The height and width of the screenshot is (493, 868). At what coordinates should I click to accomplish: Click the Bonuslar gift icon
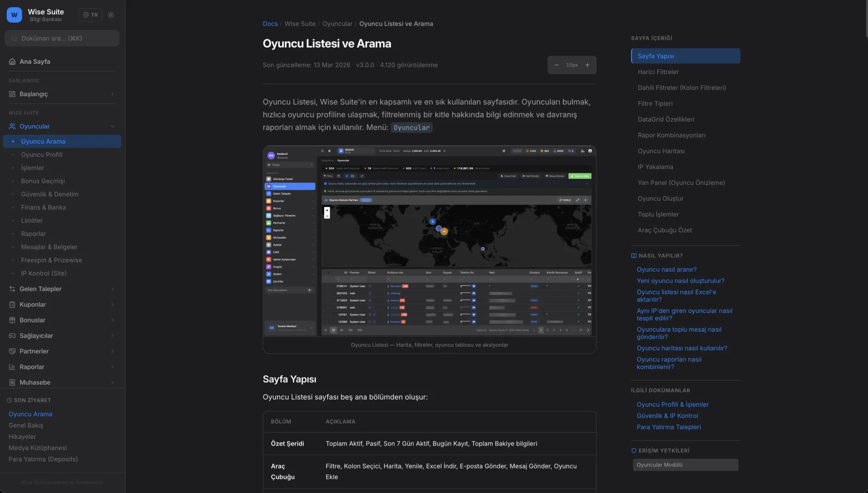pyautogui.click(x=12, y=320)
